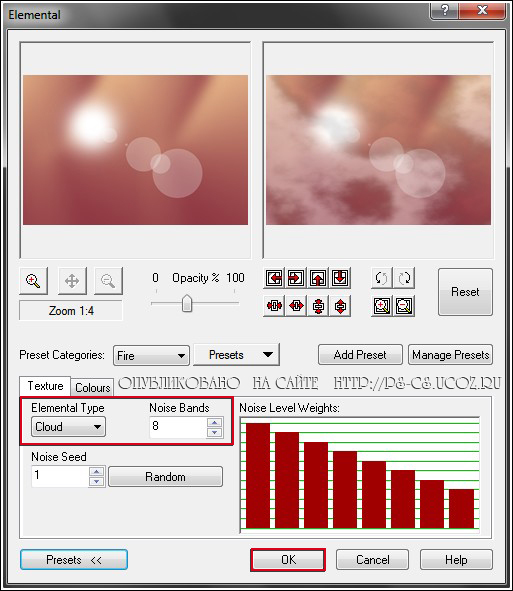Image resolution: width=513 pixels, height=591 pixels.
Task: Decrease Noise Bands with the down arrow
Action: pos(215,432)
